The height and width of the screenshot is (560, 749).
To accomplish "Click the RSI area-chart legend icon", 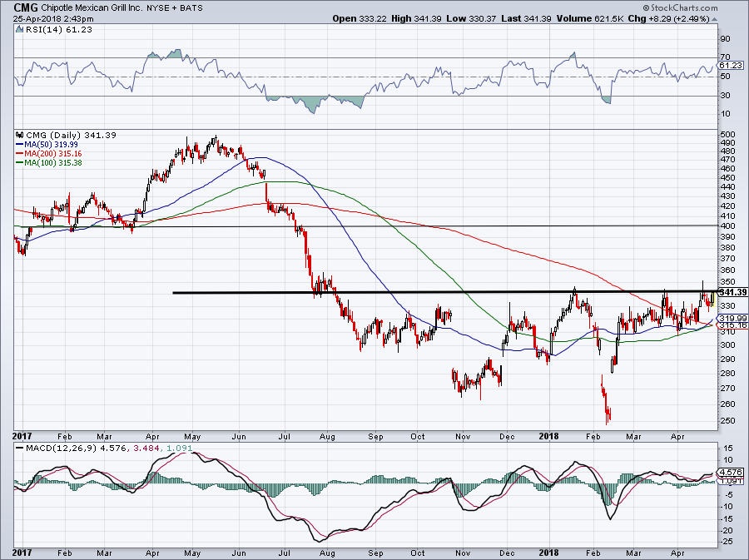I will pos(19,30).
